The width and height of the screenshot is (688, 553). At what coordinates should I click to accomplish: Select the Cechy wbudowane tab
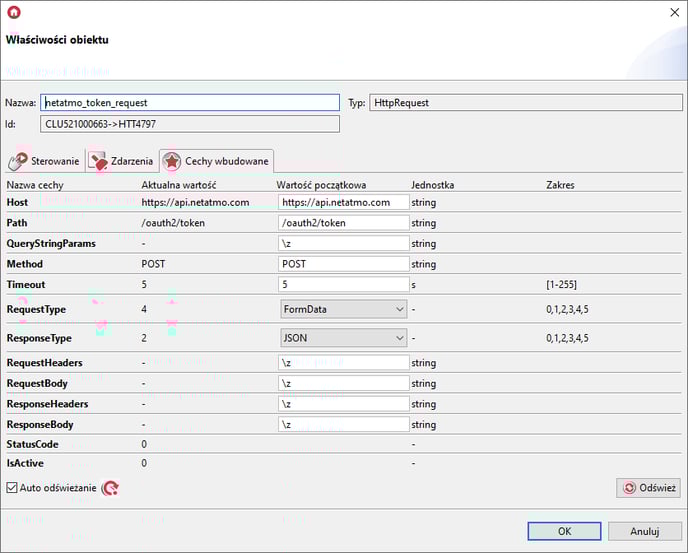[x=216, y=161]
